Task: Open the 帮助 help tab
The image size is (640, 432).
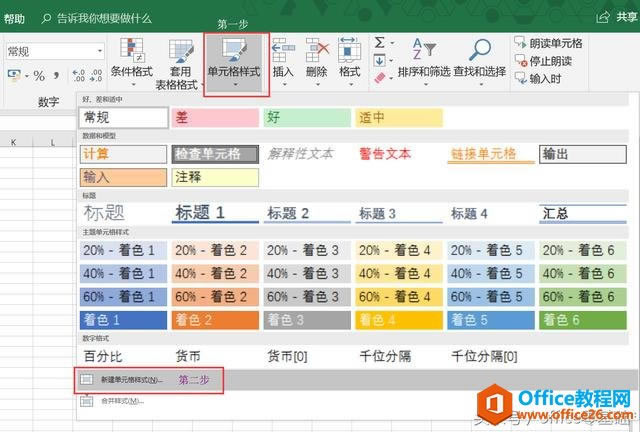Action: (14, 18)
